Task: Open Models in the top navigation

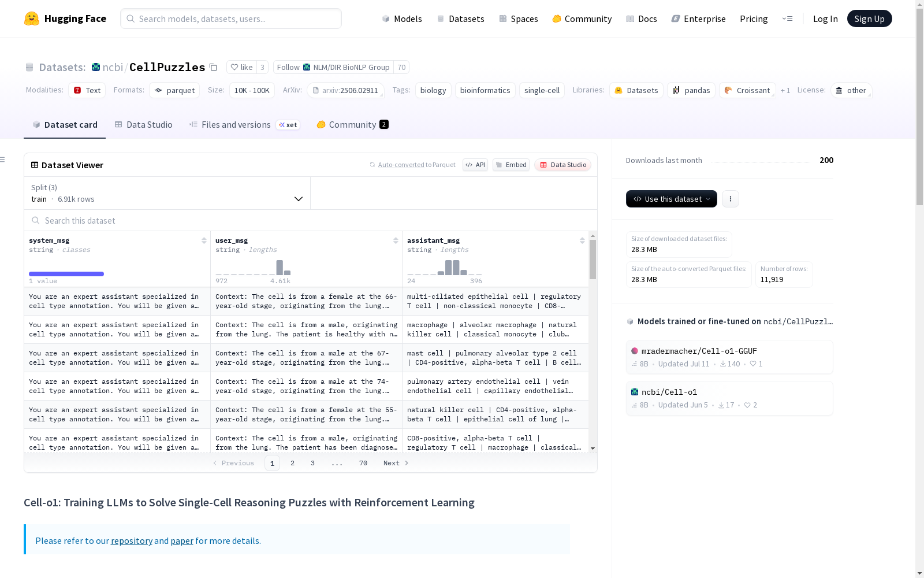Action: (402, 18)
